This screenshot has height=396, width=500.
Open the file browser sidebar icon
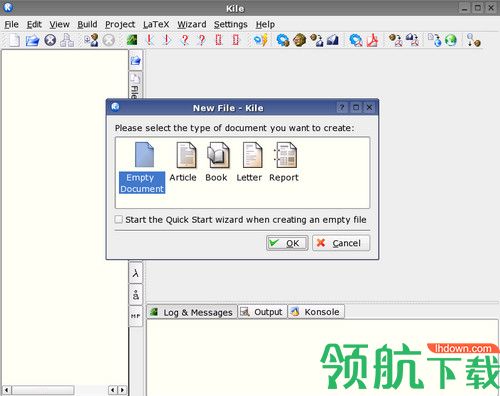pyautogui.click(x=136, y=61)
